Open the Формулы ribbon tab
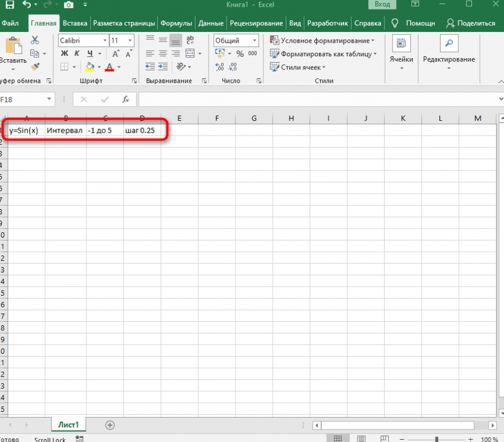 pyautogui.click(x=177, y=24)
